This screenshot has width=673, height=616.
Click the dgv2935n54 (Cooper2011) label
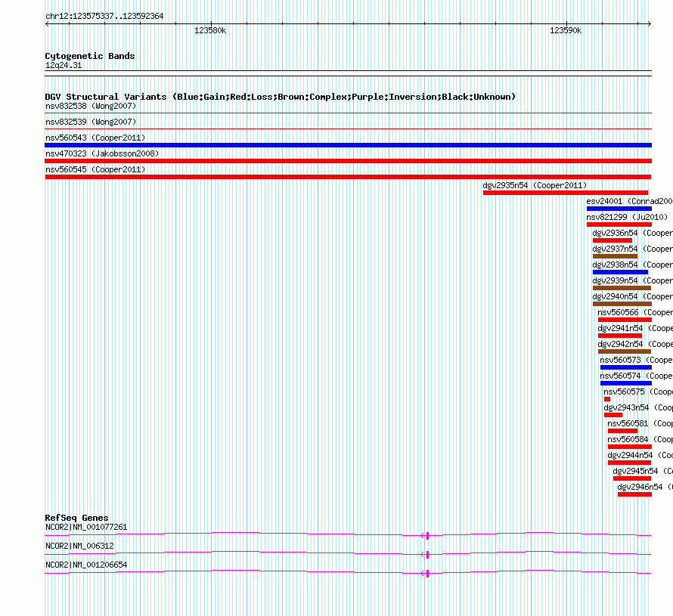[535, 185]
